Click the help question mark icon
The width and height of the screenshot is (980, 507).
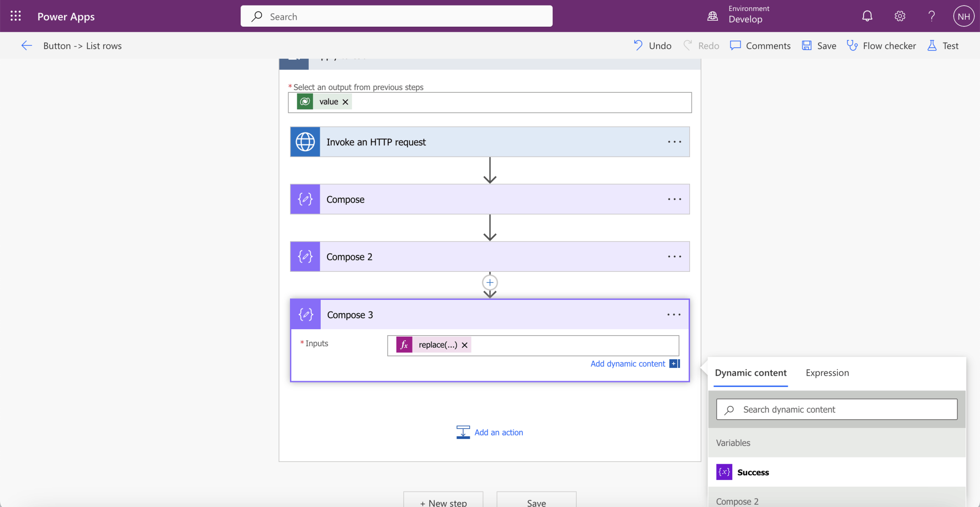point(931,16)
